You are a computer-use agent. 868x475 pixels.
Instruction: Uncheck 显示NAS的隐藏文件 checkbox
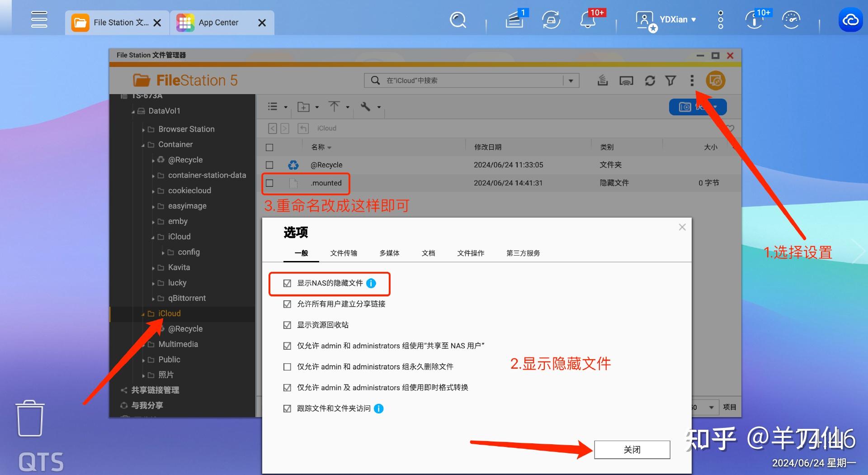(287, 284)
